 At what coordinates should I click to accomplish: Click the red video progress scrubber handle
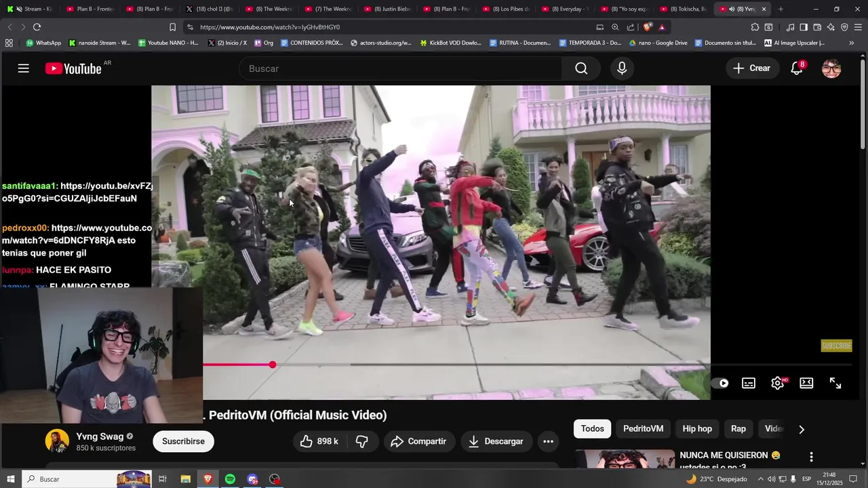tap(272, 365)
